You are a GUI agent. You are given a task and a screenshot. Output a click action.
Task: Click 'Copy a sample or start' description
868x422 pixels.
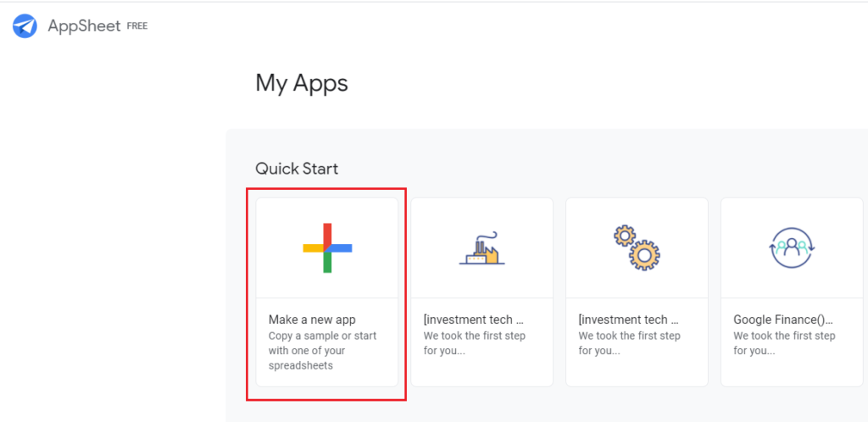pyautogui.click(x=322, y=336)
